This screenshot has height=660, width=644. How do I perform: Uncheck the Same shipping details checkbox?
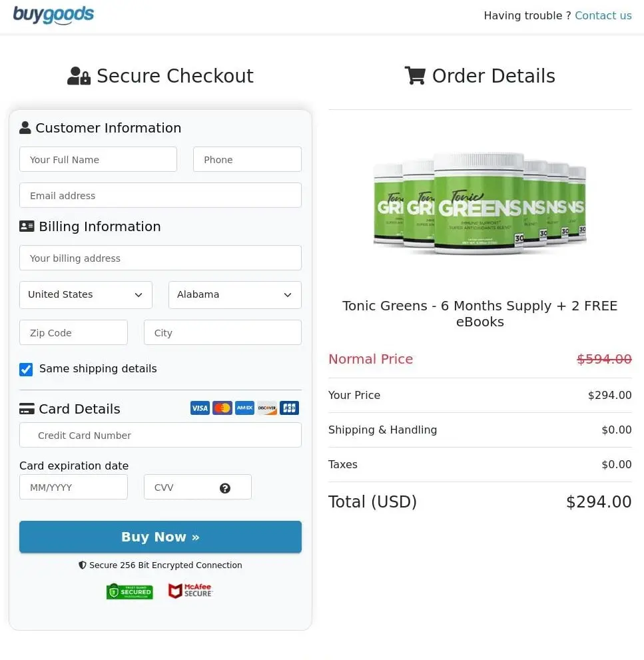coord(25,369)
